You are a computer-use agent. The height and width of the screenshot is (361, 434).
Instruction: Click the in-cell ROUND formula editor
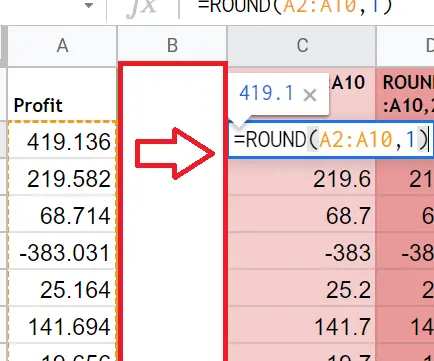[331, 139]
